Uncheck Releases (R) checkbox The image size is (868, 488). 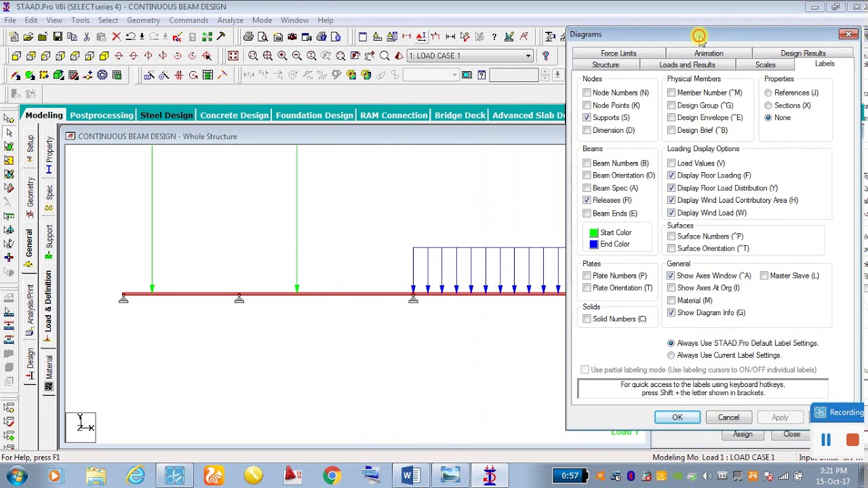tap(587, 200)
